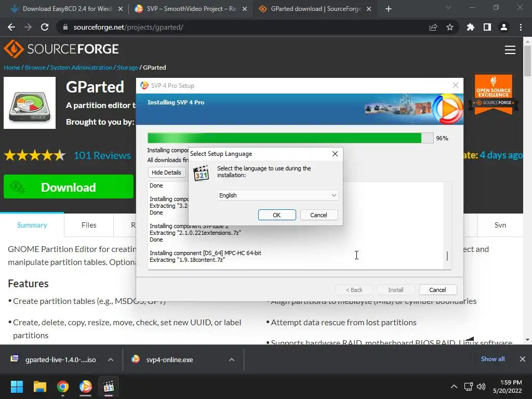Click the site lock icon in address bar
This screenshot has height=399, width=532.
65,27
